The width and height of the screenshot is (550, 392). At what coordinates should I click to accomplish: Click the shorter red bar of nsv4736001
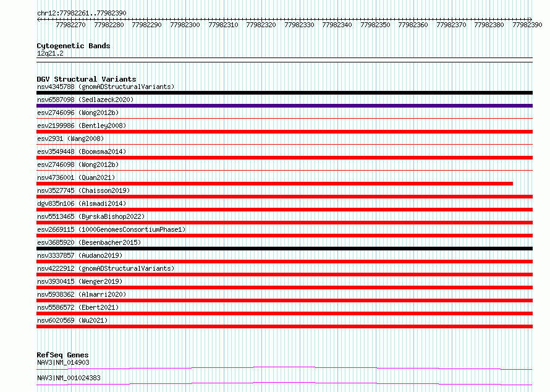point(274,184)
